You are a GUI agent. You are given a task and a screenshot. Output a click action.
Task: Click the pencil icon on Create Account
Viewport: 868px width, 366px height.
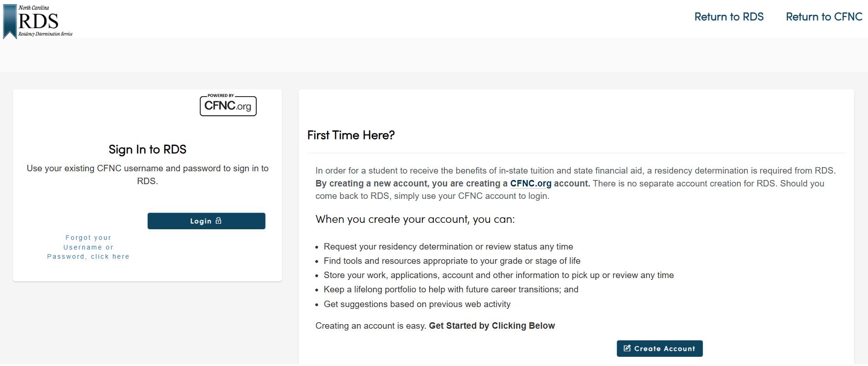point(627,349)
